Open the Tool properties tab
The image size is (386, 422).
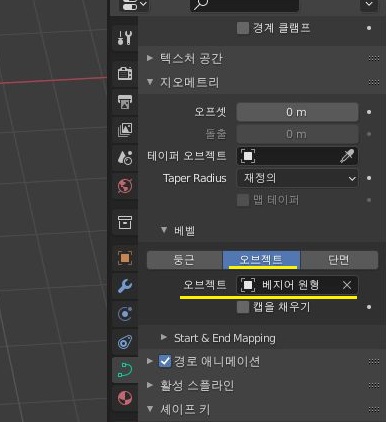tap(125, 38)
